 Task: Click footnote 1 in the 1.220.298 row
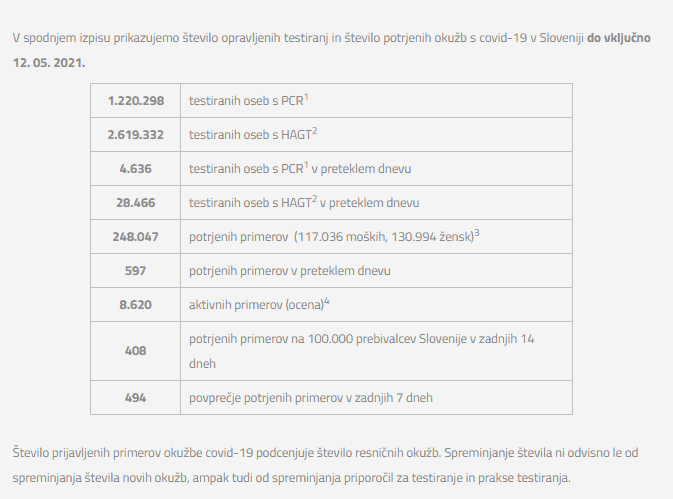305,96
